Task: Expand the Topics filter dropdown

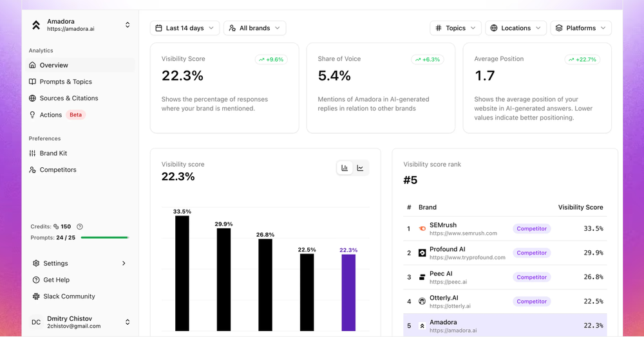Action: 455,28
